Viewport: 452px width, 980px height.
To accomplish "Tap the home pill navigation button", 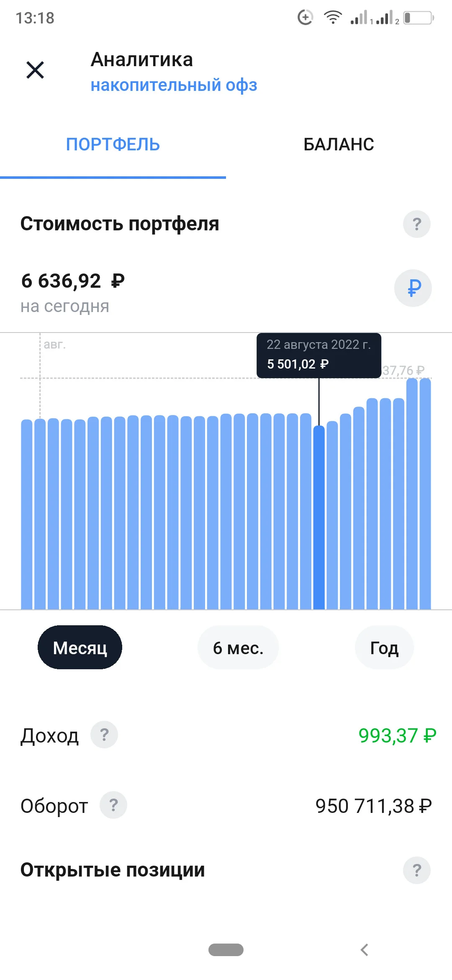I will point(226,950).
